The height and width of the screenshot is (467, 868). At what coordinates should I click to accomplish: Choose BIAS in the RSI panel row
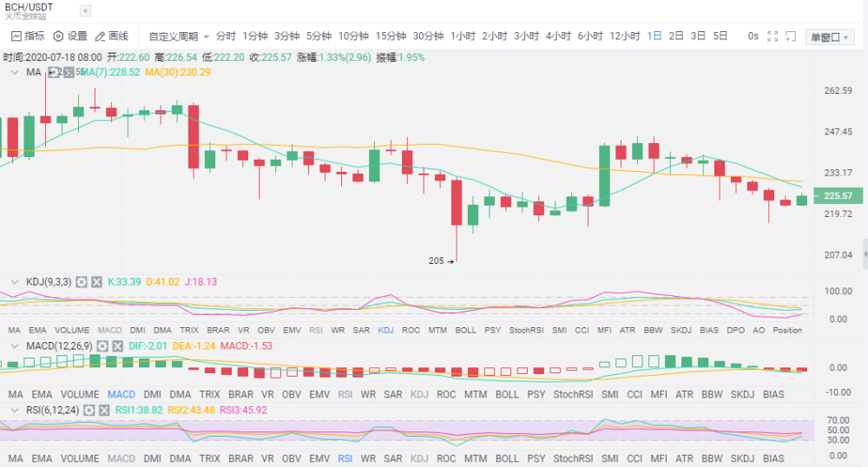pos(773,458)
